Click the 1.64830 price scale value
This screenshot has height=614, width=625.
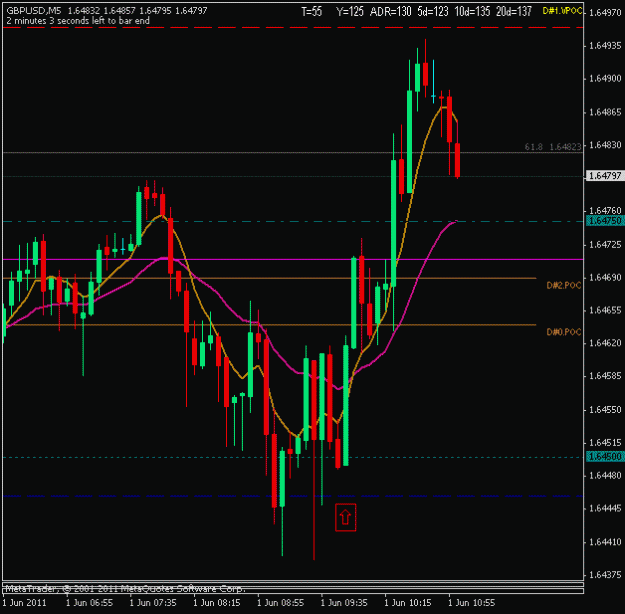(x=605, y=145)
